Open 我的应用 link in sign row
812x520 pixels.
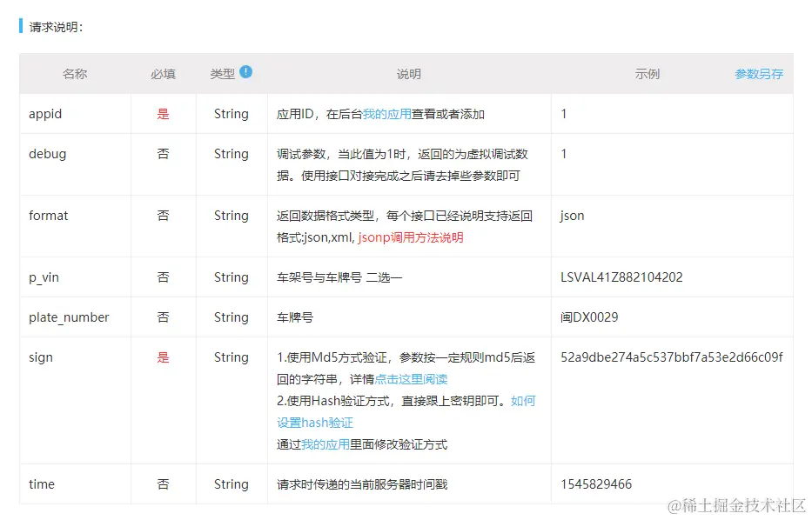tap(325, 444)
